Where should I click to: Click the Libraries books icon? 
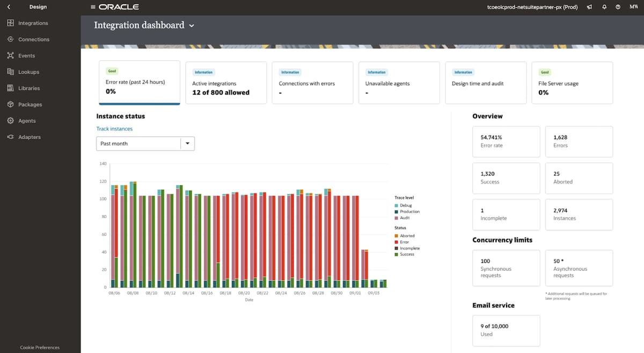coord(10,88)
